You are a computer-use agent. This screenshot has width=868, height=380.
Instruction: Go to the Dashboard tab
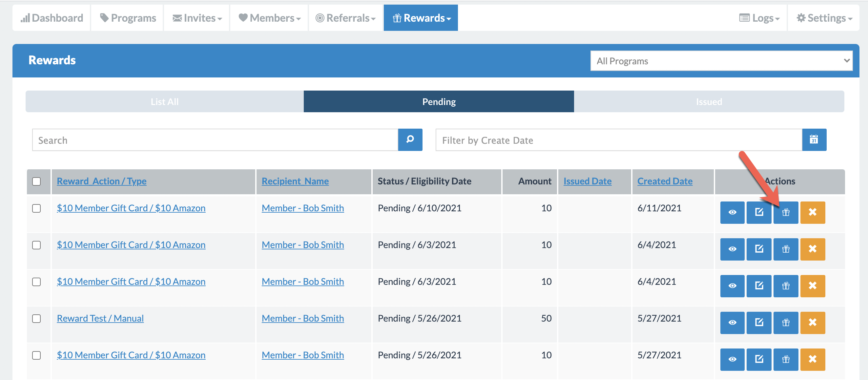[52, 18]
